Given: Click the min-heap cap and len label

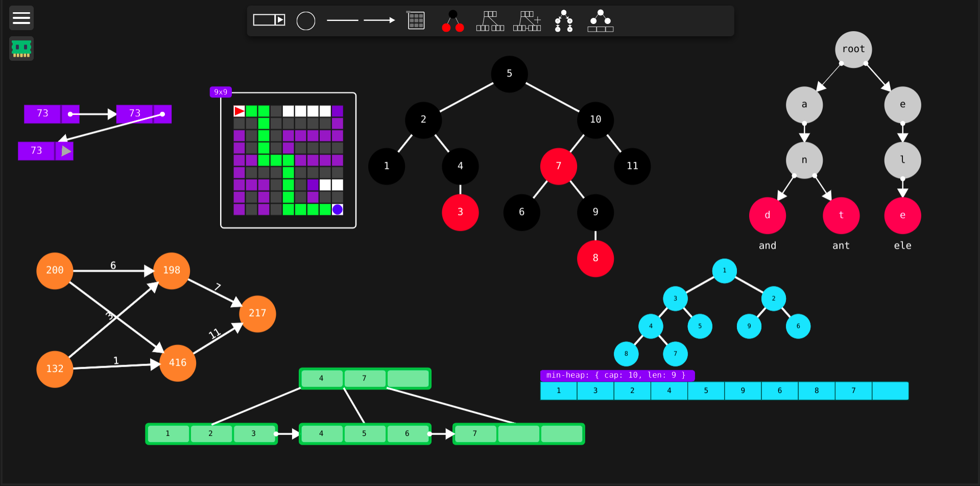Looking at the screenshot, I should [x=617, y=375].
